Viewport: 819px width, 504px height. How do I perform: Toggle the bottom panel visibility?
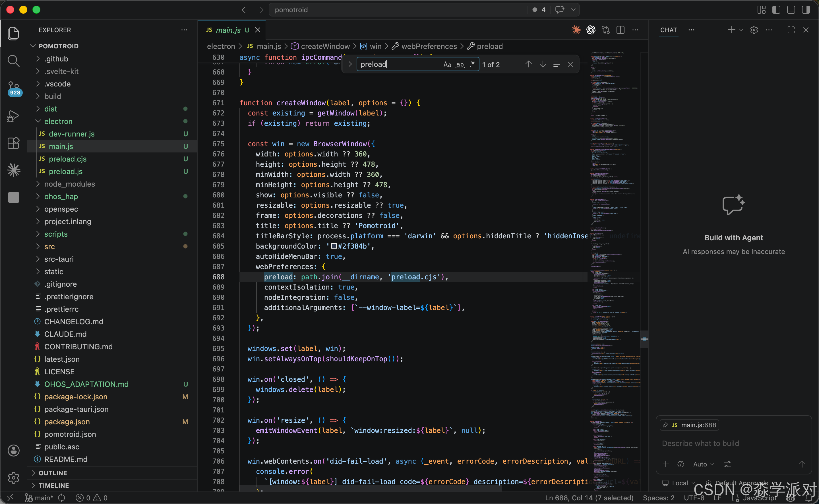[x=791, y=10]
